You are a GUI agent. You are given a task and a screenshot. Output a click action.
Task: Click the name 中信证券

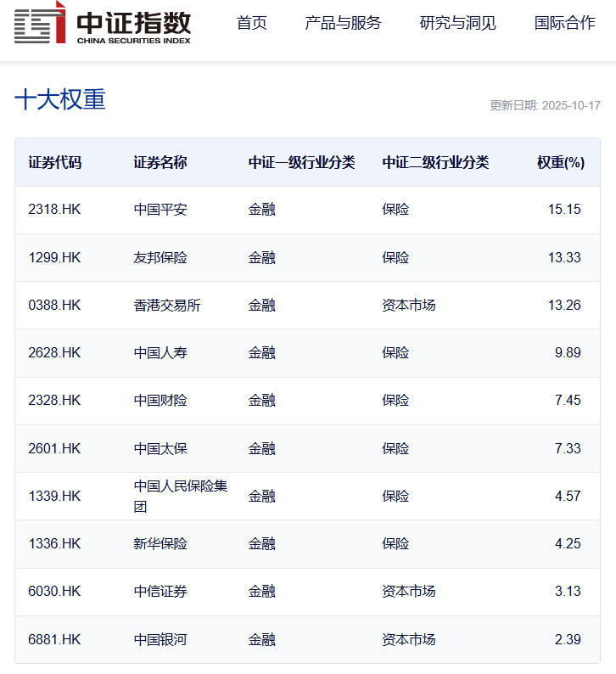pyautogui.click(x=160, y=592)
